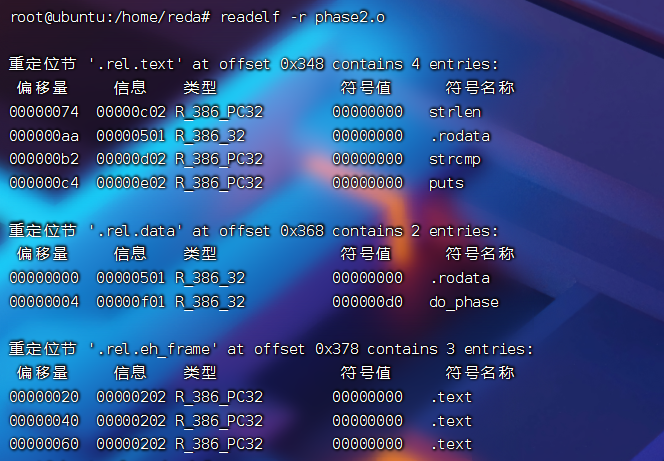The width and height of the screenshot is (664, 461).
Task: Click offset 000000aa in .rel.text
Action: point(44,136)
